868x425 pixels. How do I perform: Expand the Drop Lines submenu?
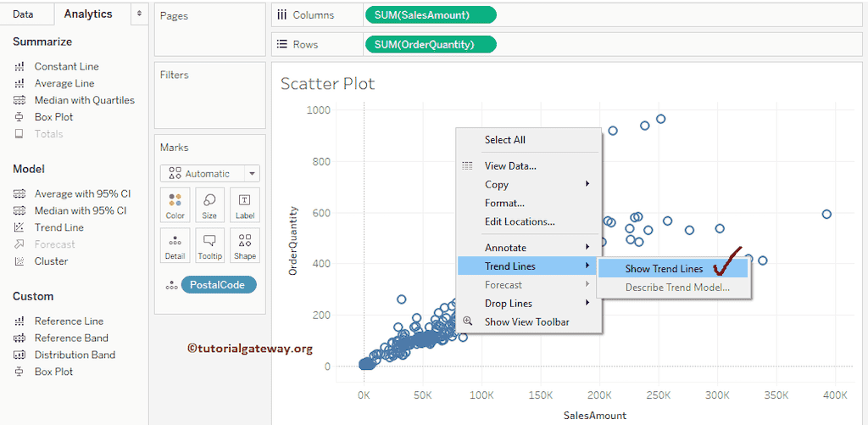pos(587,304)
